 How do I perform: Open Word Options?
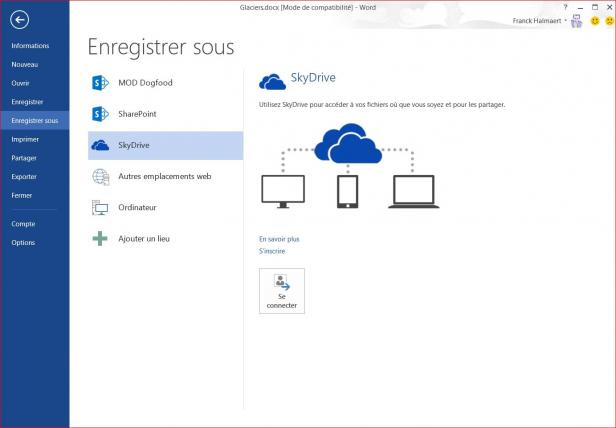pyautogui.click(x=23, y=242)
